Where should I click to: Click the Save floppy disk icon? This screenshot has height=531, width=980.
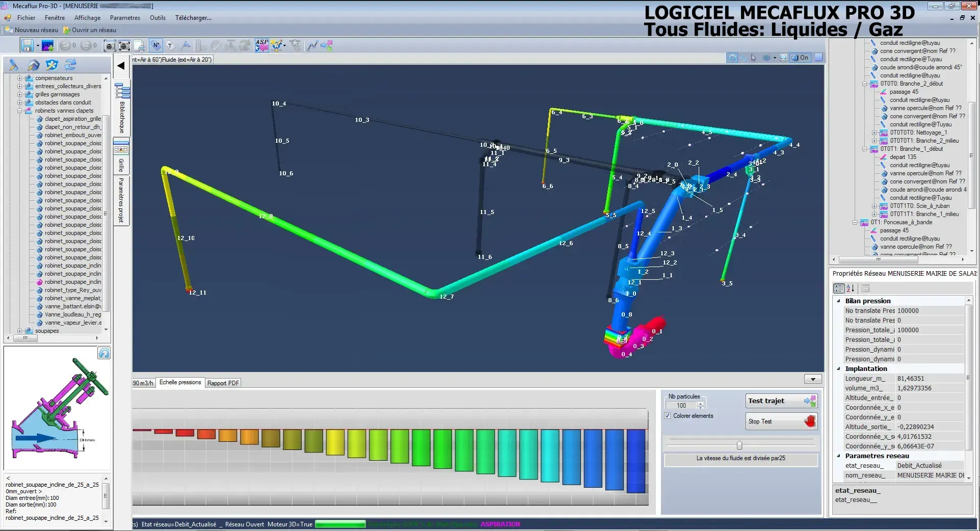coord(28,46)
